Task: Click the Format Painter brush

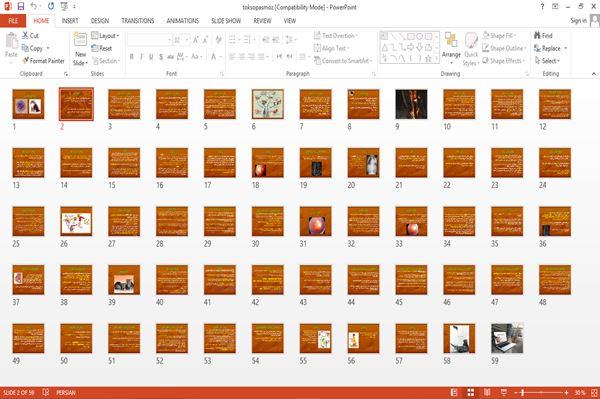Action: [43, 60]
